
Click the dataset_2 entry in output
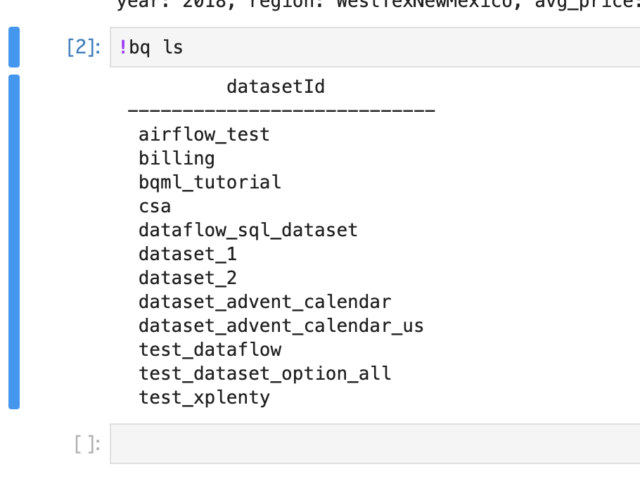click(x=188, y=278)
